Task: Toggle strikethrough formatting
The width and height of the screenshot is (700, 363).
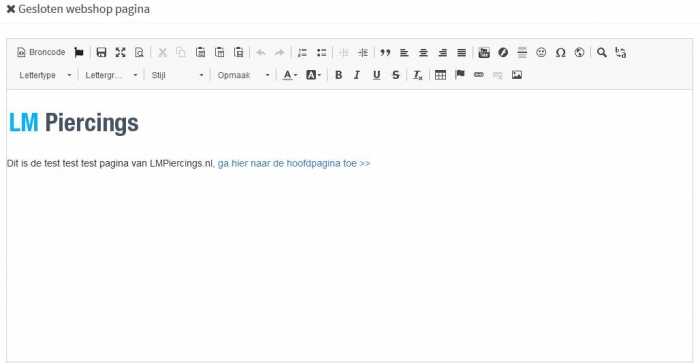Action: [396, 75]
